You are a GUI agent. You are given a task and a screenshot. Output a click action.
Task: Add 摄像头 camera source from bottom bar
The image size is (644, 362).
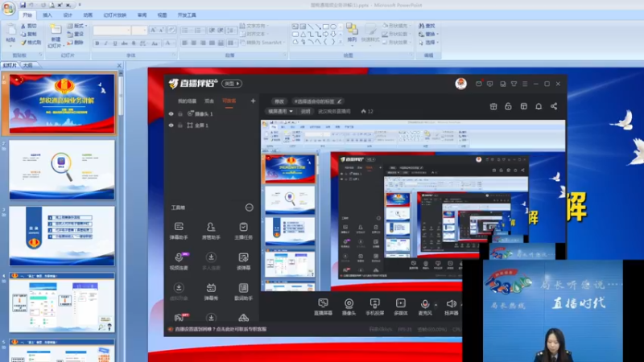click(349, 306)
